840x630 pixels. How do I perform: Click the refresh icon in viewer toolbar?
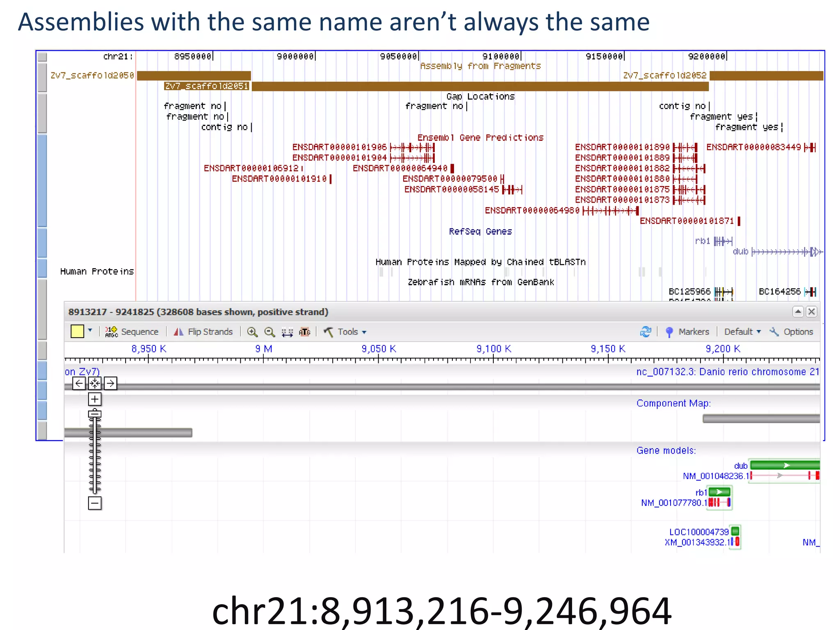click(x=646, y=331)
